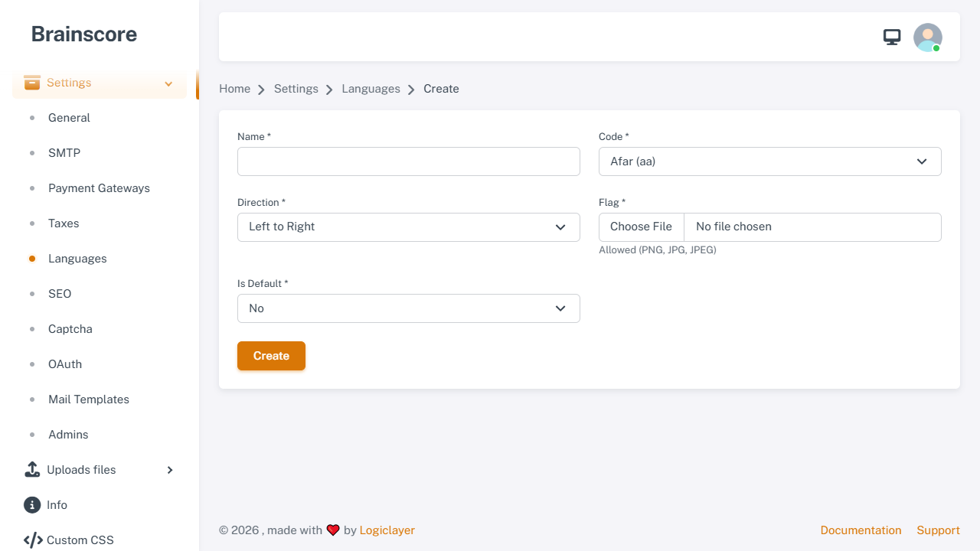Go to Home breadcrumb
The height and width of the screenshot is (551, 980).
click(x=234, y=89)
